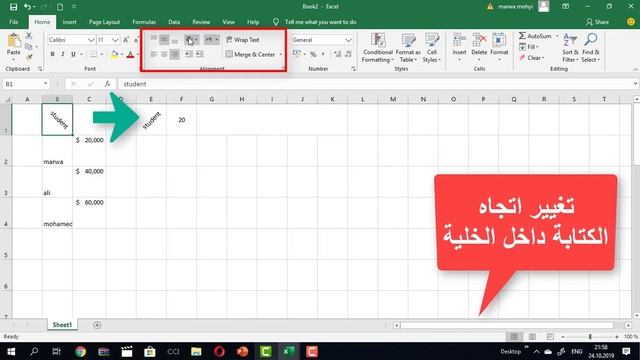Switch to the Data tab
Viewport: 640px width, 360px height.
tap(174, 22)
